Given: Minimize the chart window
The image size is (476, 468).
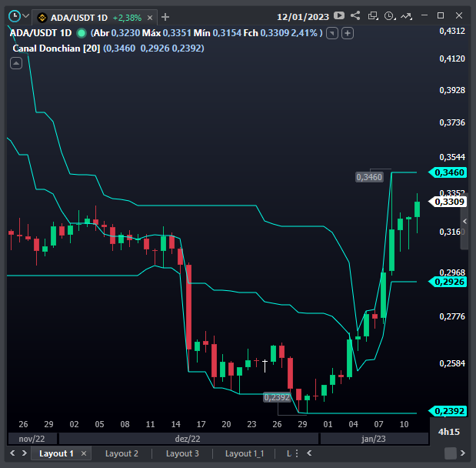Looking at the screenshot, I should pyautogui.click(x=424, y=15).
